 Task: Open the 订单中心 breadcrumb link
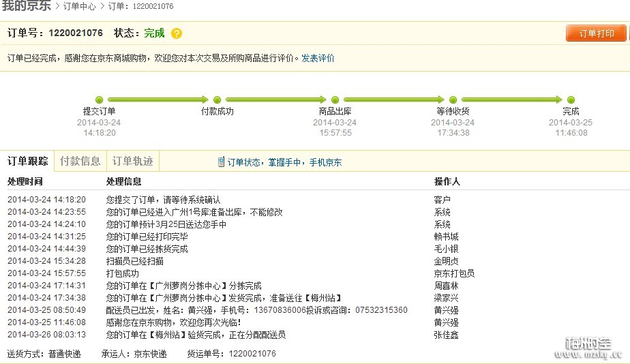(x=79, y=6)
